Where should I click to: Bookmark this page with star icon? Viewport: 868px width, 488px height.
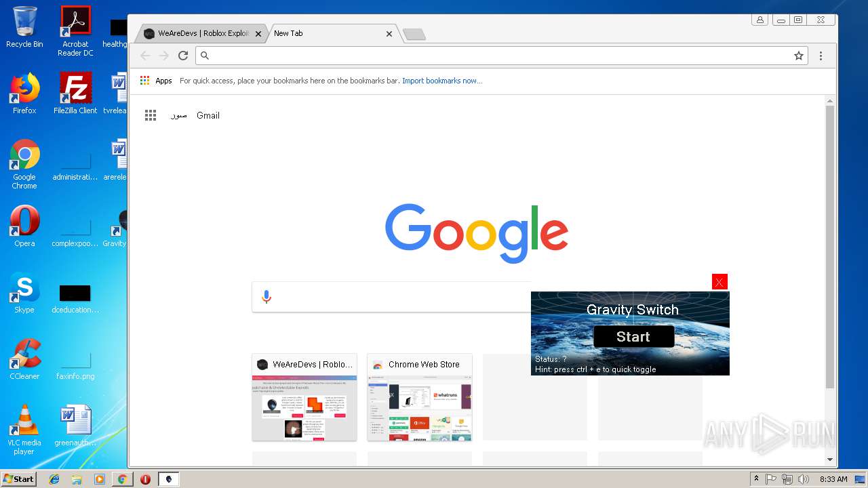tap(799, 56)
